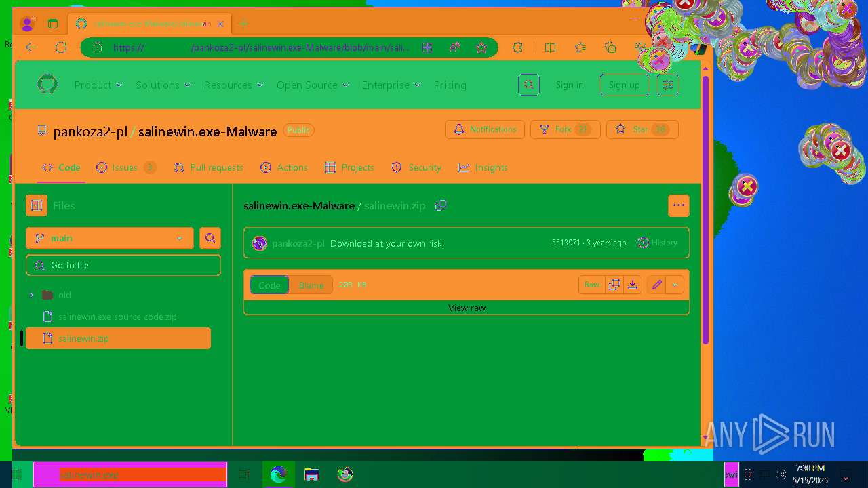
Task: Click the taskbar search box
Action: point(130,474)
